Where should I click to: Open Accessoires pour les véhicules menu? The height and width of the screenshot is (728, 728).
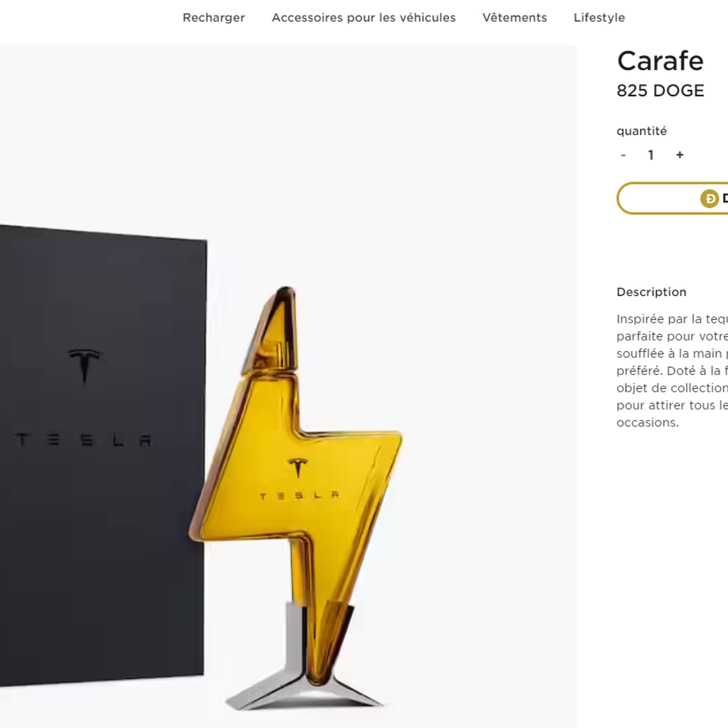pos(364,18)
